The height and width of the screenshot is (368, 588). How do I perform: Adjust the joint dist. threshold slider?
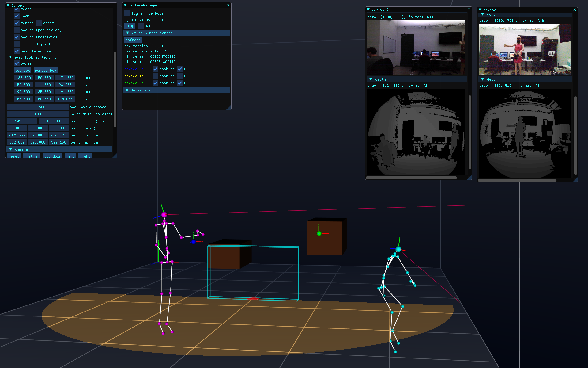(38, 114)
